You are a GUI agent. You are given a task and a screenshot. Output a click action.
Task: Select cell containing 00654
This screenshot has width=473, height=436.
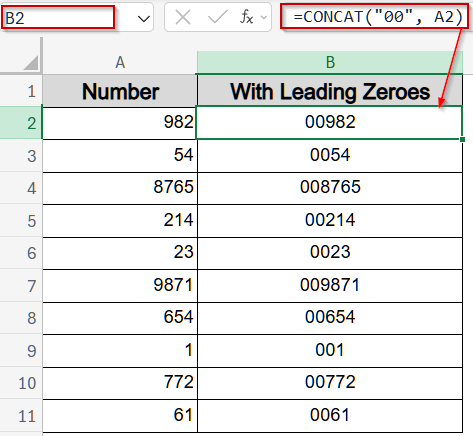coord(330,318)
